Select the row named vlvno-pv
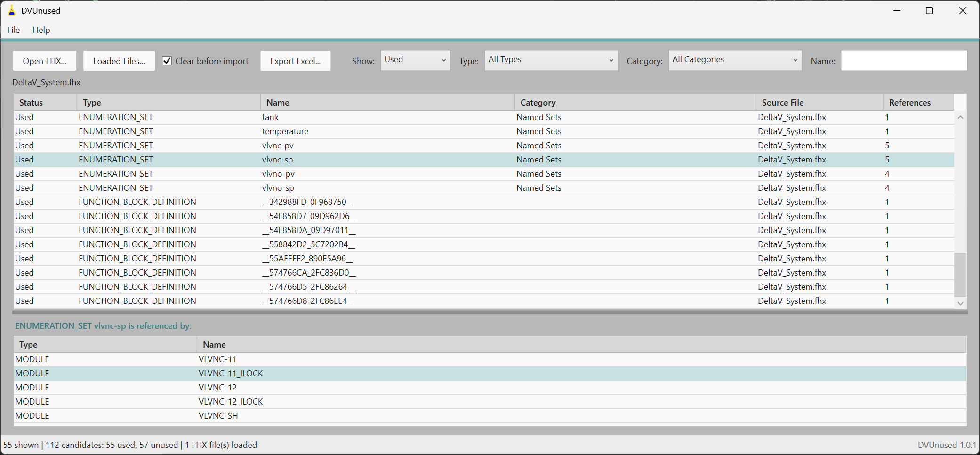This screenshot has width=980, height=455. pyautogui.click(x=484, y=174)
